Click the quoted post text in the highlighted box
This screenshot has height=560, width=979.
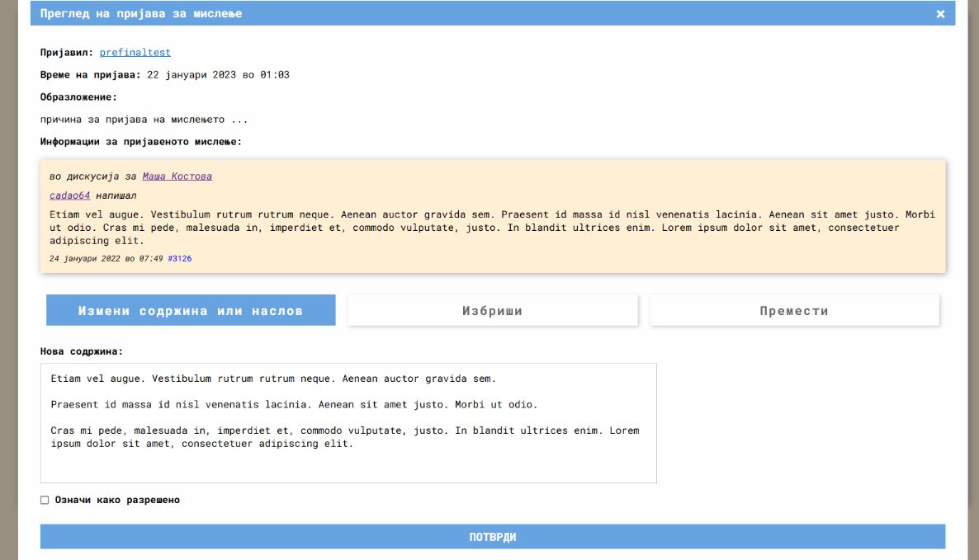(492, 228)
